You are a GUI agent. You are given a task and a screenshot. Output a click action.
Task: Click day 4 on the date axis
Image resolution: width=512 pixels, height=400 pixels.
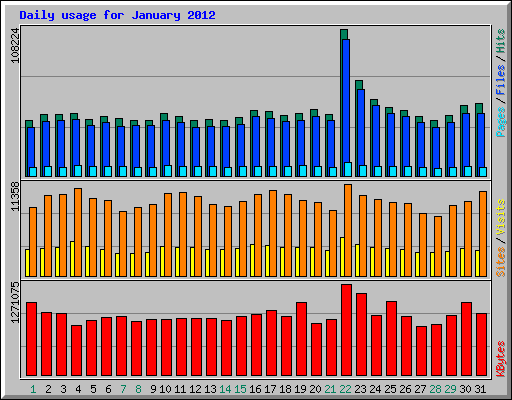[x=78, y=389]
